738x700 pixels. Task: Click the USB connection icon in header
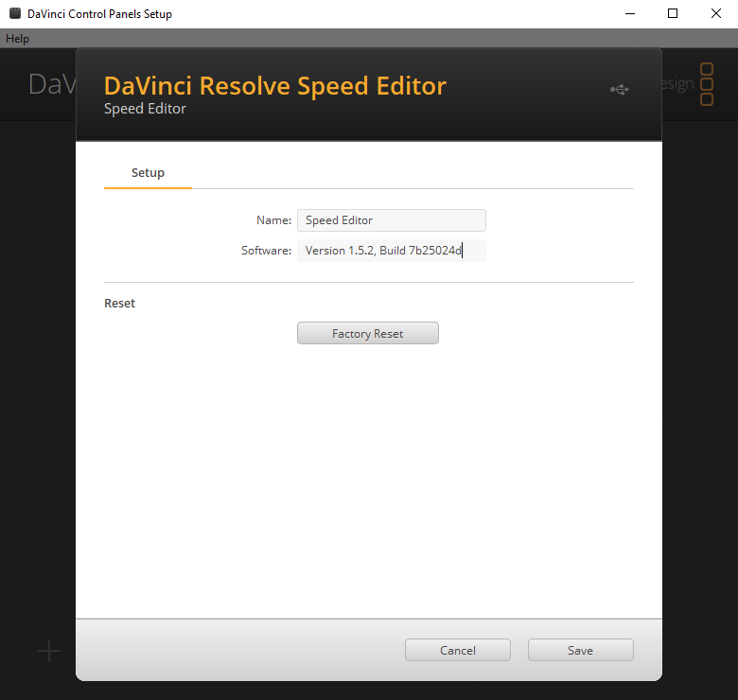(619, 89)
